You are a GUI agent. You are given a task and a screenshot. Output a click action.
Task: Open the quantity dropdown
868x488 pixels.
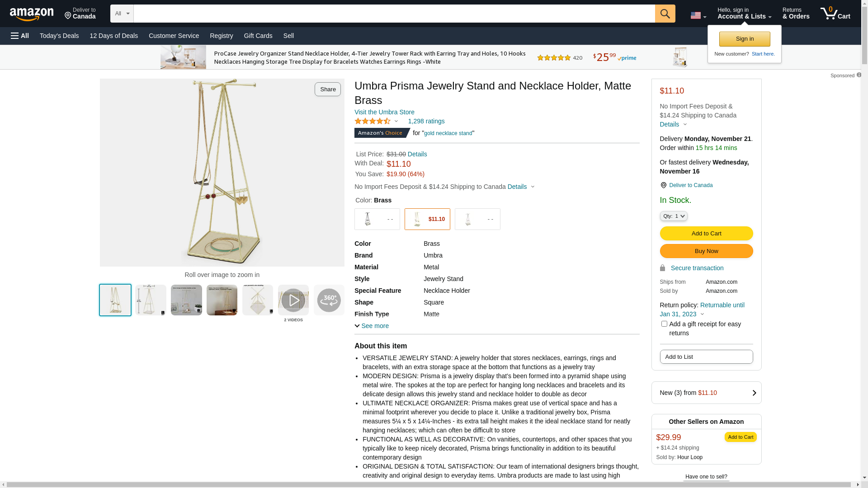click(673, 216)
